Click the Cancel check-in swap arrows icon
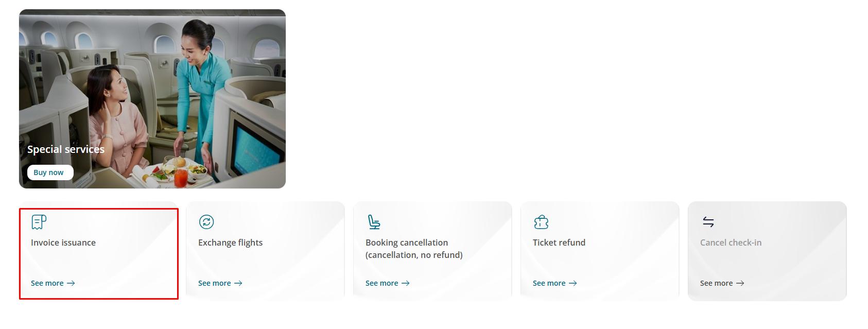868x329 pixels. (x=708, y=222)
